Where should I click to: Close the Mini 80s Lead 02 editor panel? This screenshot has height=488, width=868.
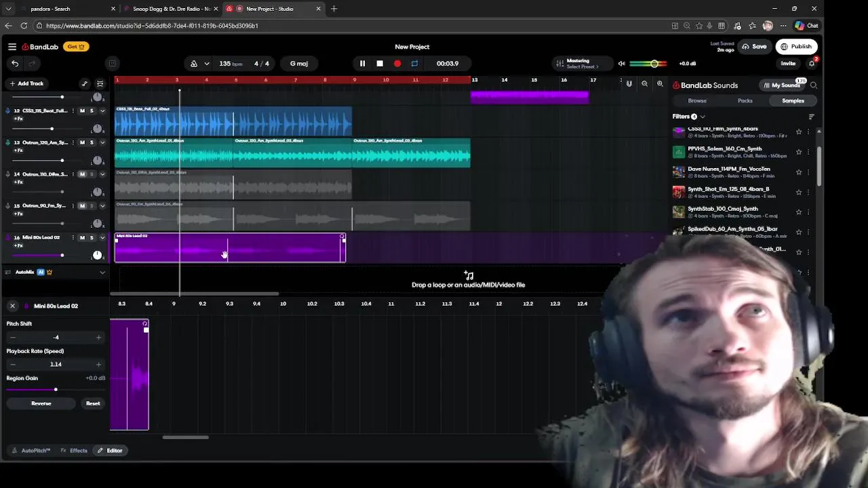(12, 306)
